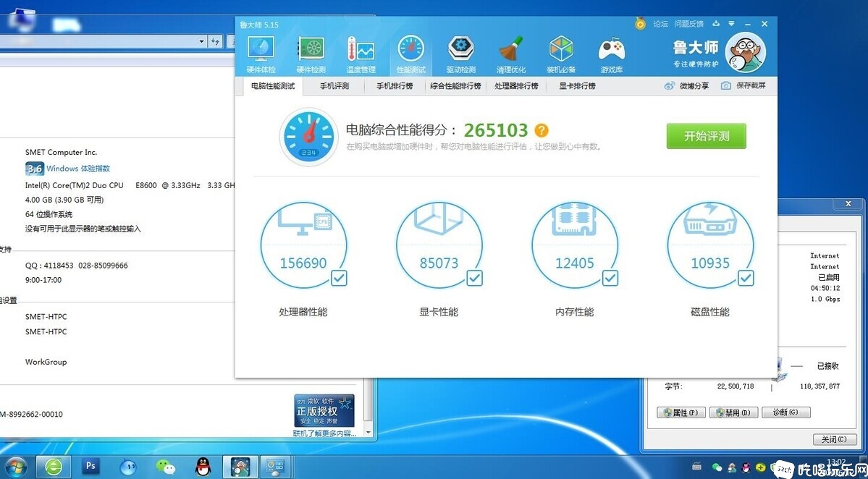Open WeChat from the taskbar
Image resolution: width=868 pixels, height=479 pixels.
pyautogui.click(x=165, y=467)
